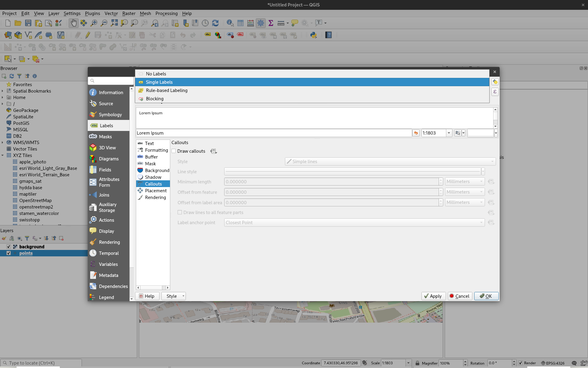Viewport: 588px width, 368px height.
Task: Click the Identify Features tool icon
Action: click(230, 23)
